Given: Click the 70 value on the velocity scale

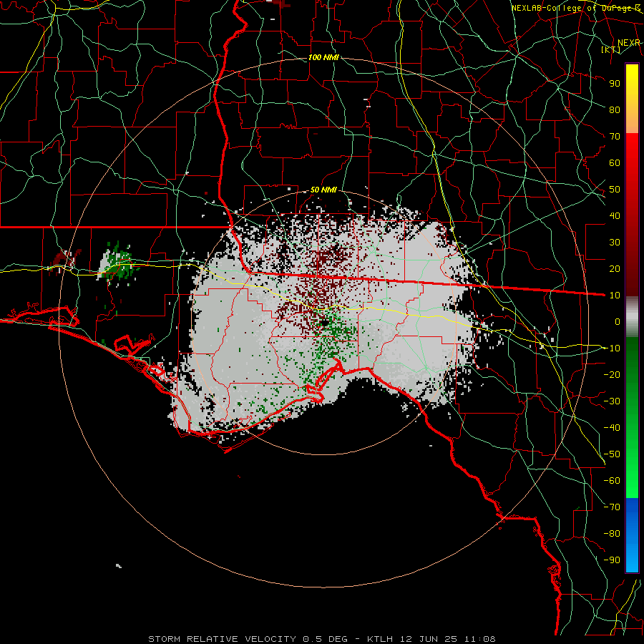Looking at the screenshot, I should tap(615, 137).
